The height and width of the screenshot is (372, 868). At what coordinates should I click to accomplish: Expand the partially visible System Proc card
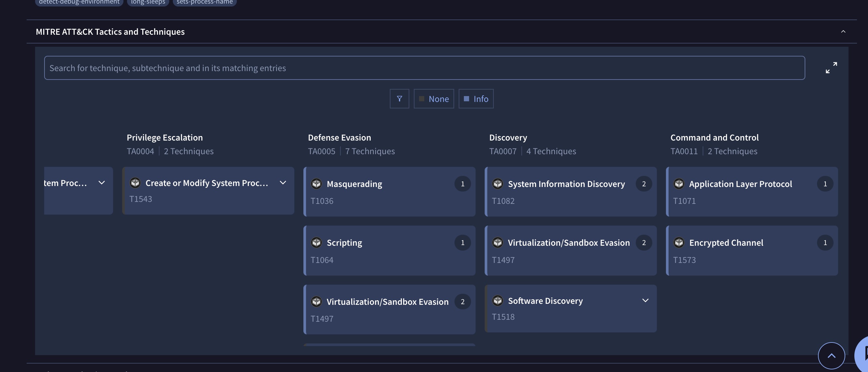tap(101, 182)
